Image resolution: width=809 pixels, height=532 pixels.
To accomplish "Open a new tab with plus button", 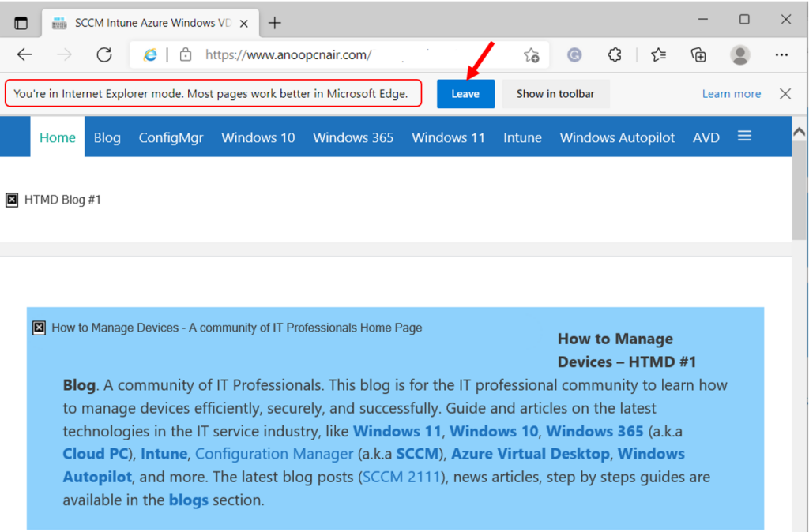I will pyautogui.click(x=274, y=23).
